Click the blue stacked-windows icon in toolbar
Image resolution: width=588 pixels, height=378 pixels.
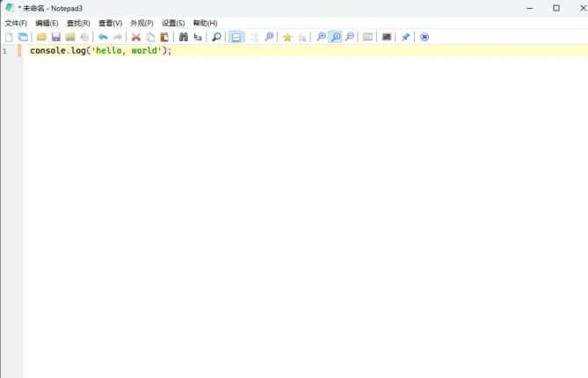[x=23, y=37]
